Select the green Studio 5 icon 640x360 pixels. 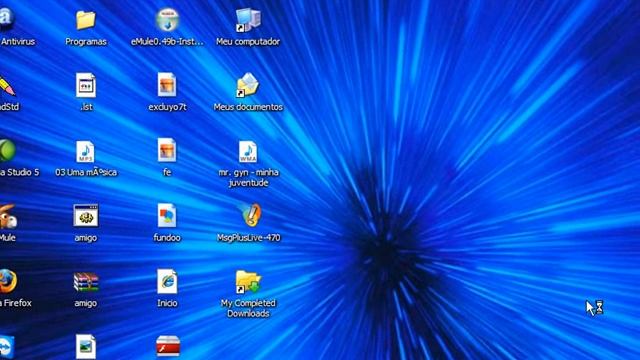[x=7, y=150]
